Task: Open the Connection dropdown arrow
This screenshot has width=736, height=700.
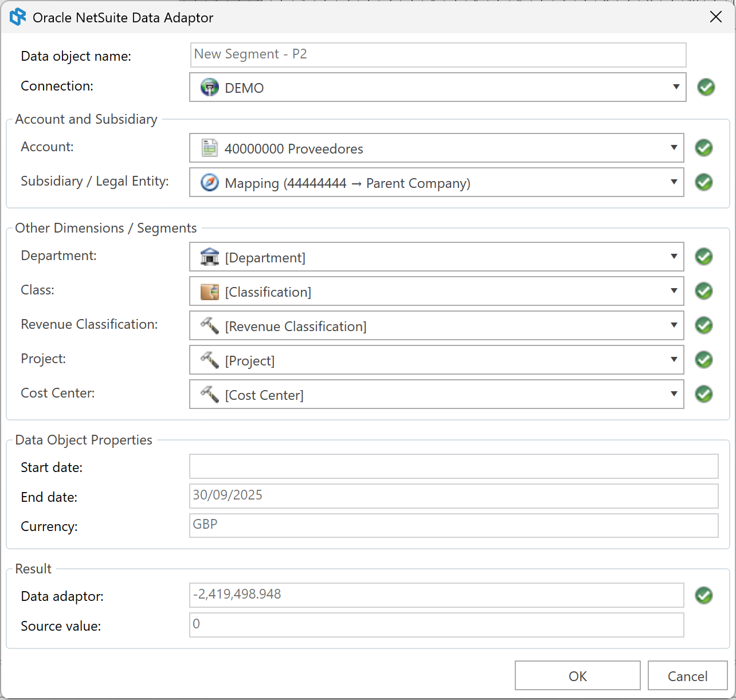Action: [x=676, y=87]
